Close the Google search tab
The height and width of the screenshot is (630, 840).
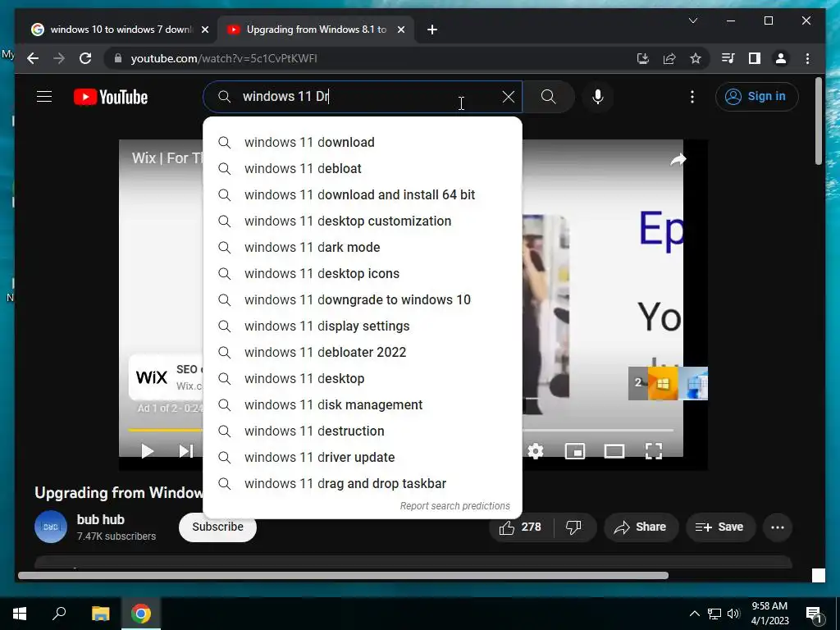point(204,30)
